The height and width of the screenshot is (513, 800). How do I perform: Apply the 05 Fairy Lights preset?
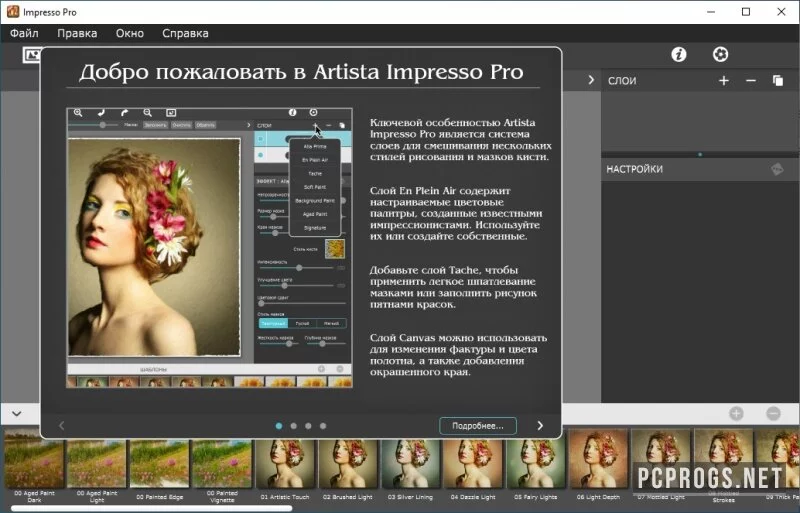point(536,465)
